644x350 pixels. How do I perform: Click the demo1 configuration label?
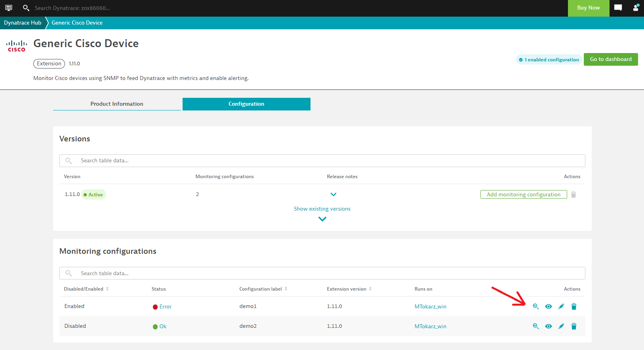248,306
